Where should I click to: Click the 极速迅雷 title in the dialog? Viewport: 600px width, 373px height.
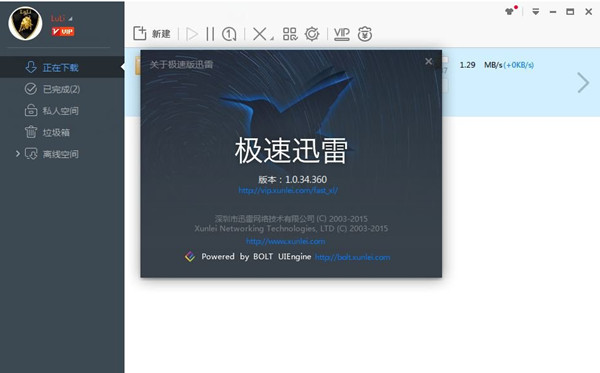[x=291, y=151]
